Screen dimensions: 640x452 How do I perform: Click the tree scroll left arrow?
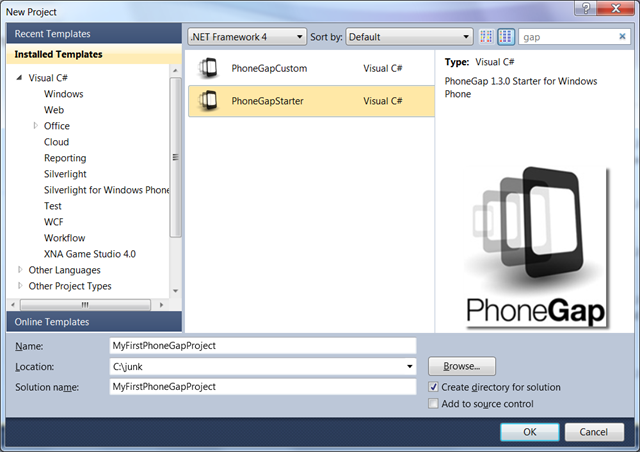click(x=13, y=305)
